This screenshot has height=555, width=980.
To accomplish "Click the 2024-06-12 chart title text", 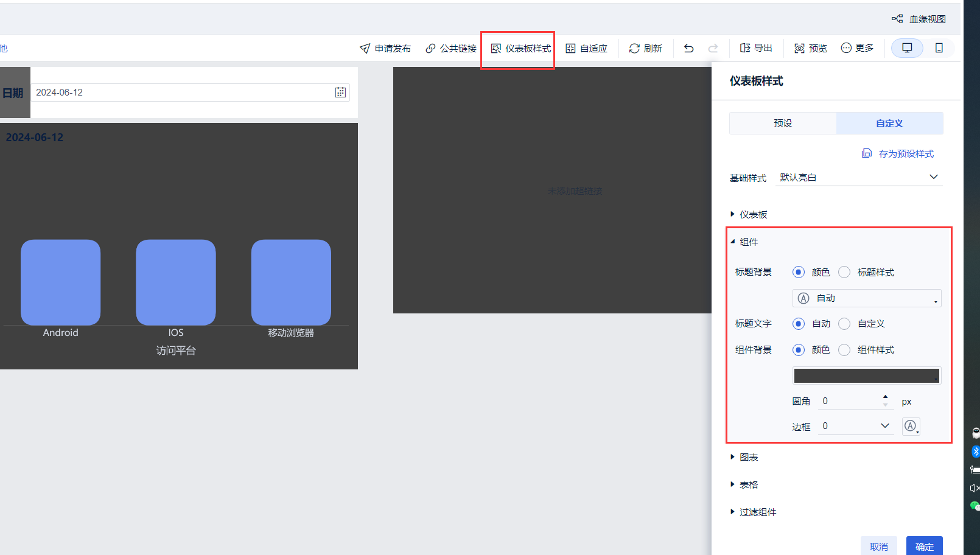I will click(x=35, y=138).
